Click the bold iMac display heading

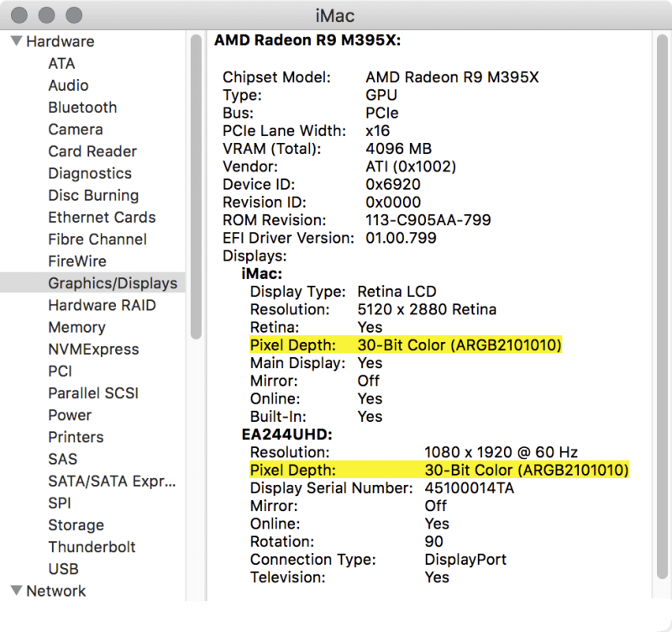point(262,273)
